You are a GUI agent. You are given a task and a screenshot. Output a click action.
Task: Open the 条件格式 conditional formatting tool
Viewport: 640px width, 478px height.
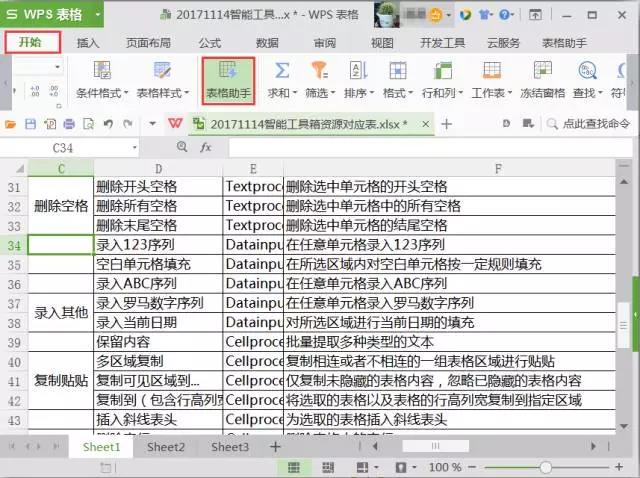pyautogui.click(x=102, y=80)
